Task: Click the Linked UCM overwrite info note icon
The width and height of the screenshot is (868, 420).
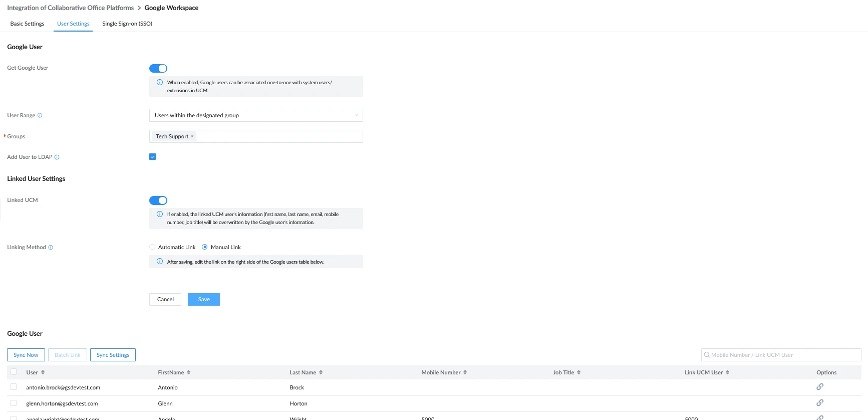Action: click(x=160, y=214)
